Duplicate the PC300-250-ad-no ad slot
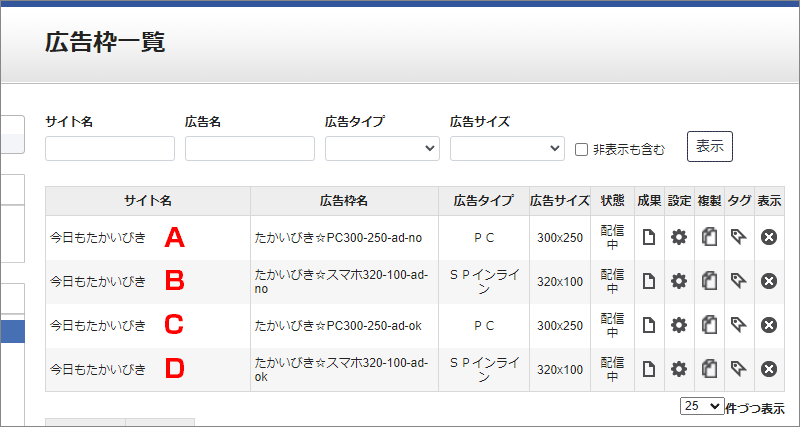This screenshot has height=427, width=800. click(x=709, y=237)
